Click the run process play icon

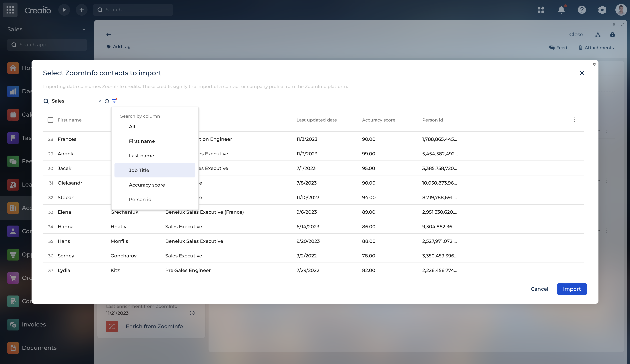64,10
